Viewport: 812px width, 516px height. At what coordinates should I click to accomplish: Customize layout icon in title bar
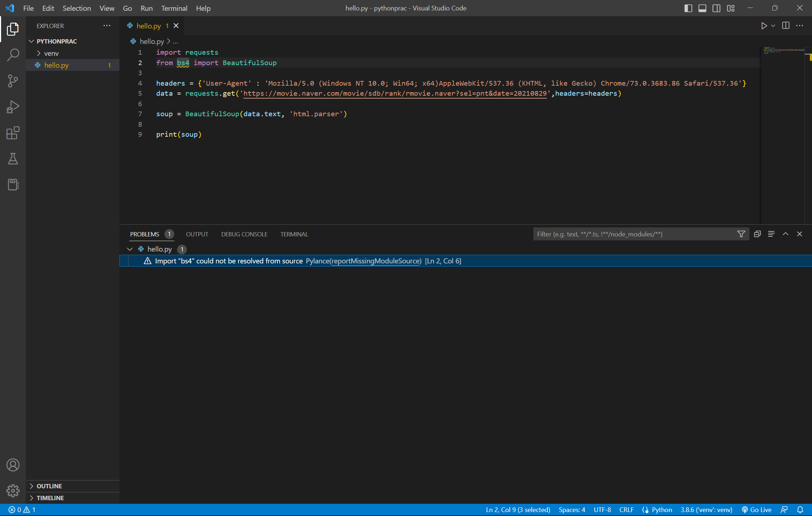pos(731,8)
